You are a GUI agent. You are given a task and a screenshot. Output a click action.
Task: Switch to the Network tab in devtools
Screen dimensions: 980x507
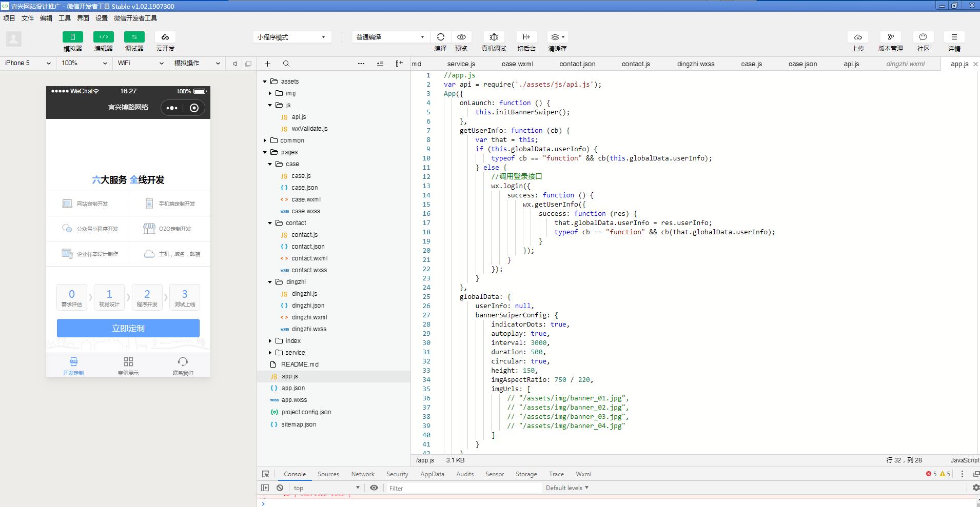tap(363, 474)
